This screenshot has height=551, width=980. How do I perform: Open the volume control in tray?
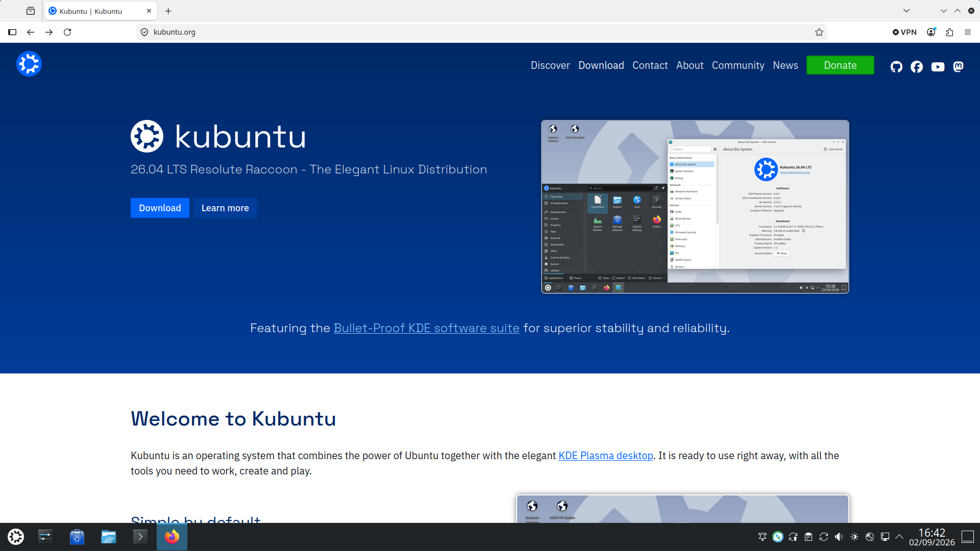click(839, 537)
